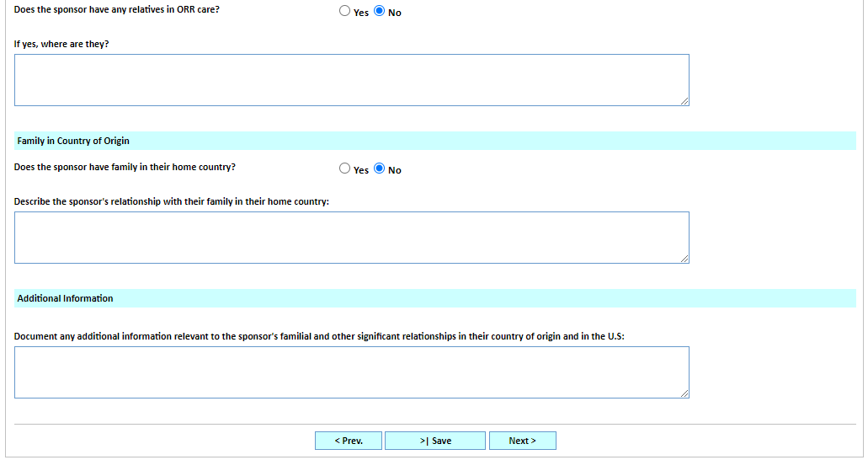Select No for relatives in ORR care
Viewport: 868px width, 460px height.
pyautogui.click(x=379, y=12)
